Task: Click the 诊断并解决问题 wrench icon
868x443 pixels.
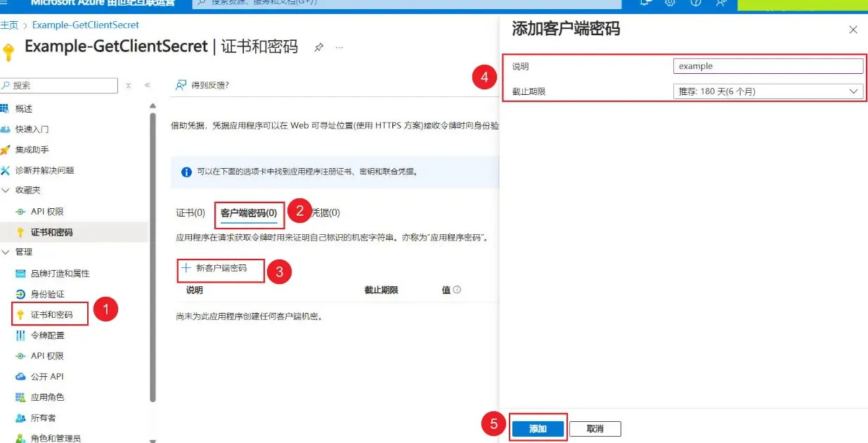Action: tap(5, 170)
